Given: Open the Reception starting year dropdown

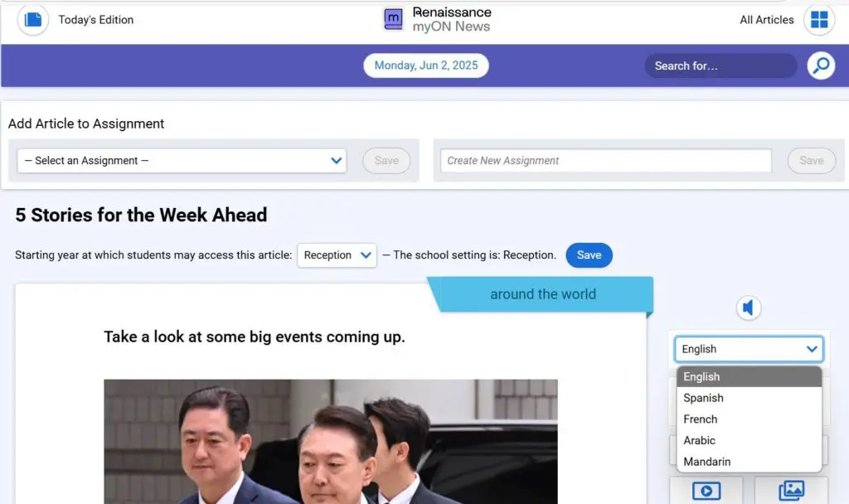Looking at the screenshot, I should click(x=337, y=255).
